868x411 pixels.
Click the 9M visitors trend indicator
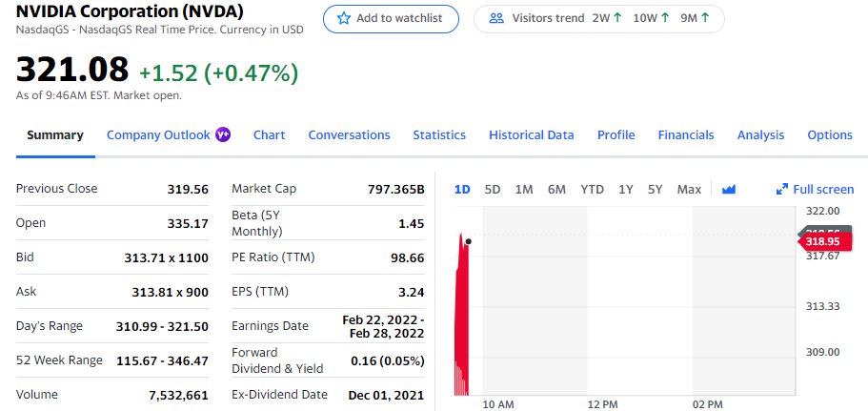click(695, 18)
